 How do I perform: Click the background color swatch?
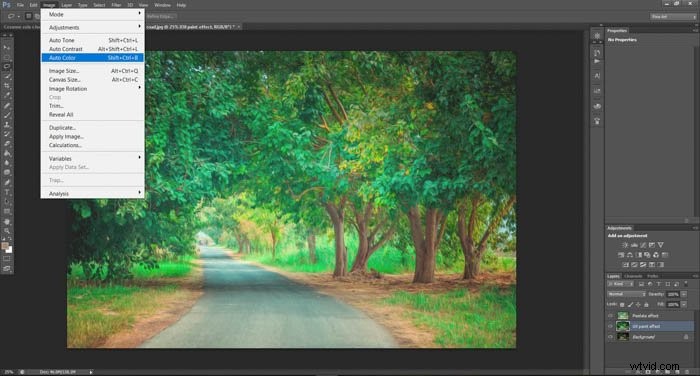(x=9, y=250)
